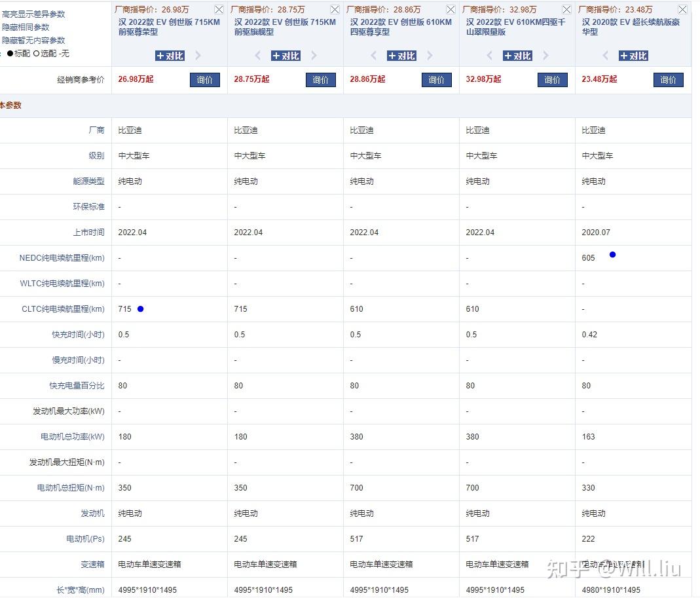Select the 电动机(Ps) row label

(x=85, y=538)
